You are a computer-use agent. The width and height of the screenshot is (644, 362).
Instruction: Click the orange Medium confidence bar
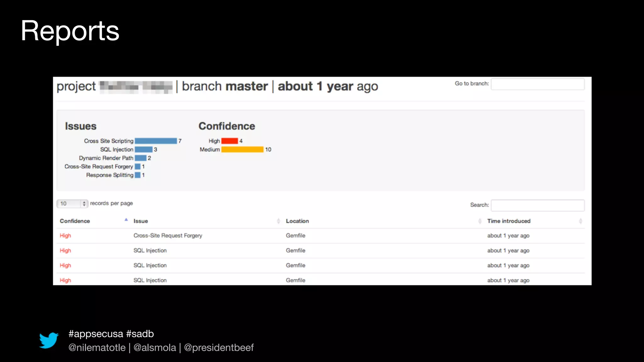click(242, 150)
